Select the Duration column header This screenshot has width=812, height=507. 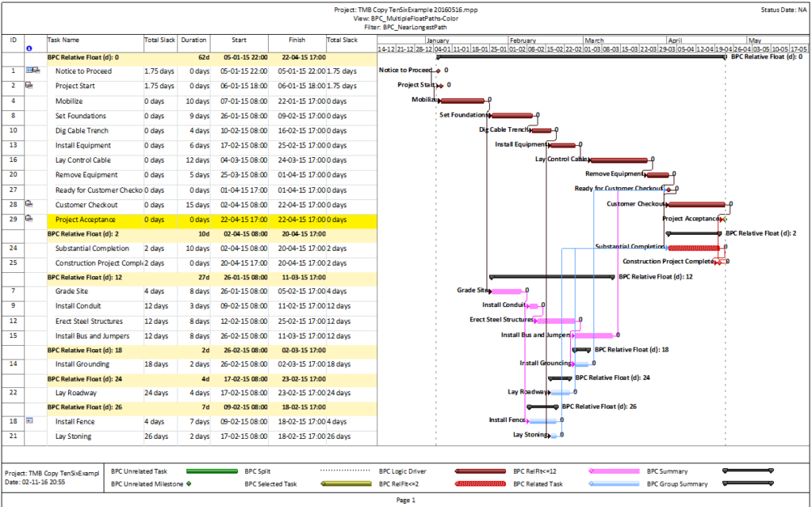[x=193, y=40]
